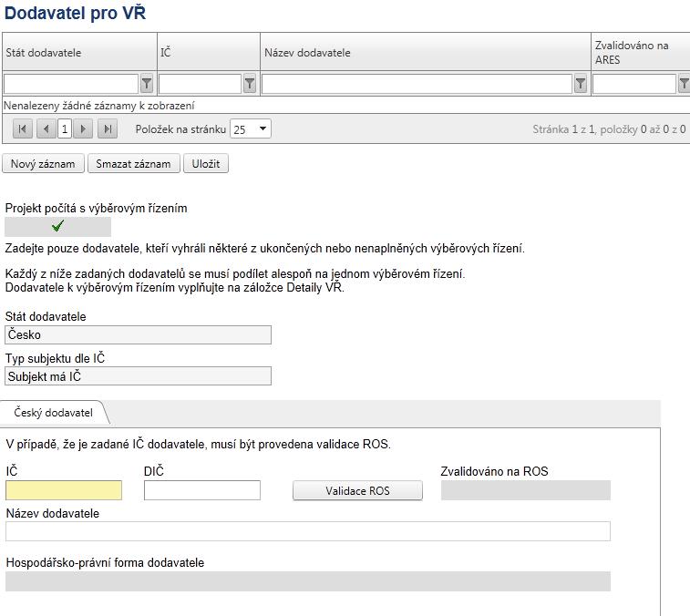
Task: Click Zvalidováno na ROS grey field
Action: click(526, 490)
